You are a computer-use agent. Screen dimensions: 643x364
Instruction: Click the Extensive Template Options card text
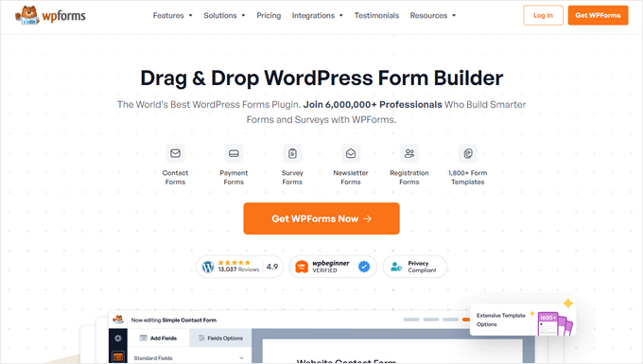coord(501,320)
